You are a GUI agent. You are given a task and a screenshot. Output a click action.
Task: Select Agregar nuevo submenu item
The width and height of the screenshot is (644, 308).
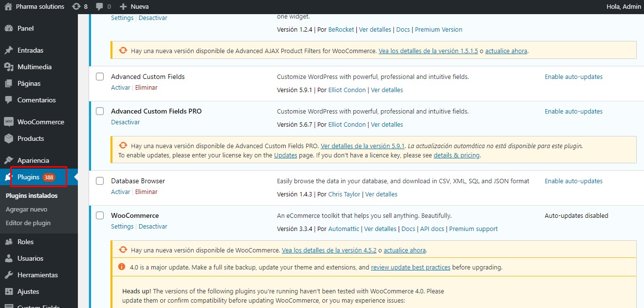[x=26, y=209]
